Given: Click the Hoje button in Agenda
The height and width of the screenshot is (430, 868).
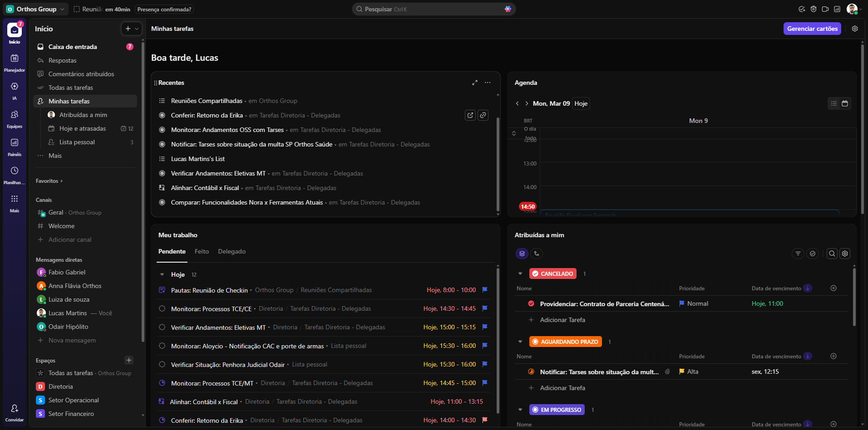Looking at the screenshot, I should pyautogui.click(x=581, y=103).
